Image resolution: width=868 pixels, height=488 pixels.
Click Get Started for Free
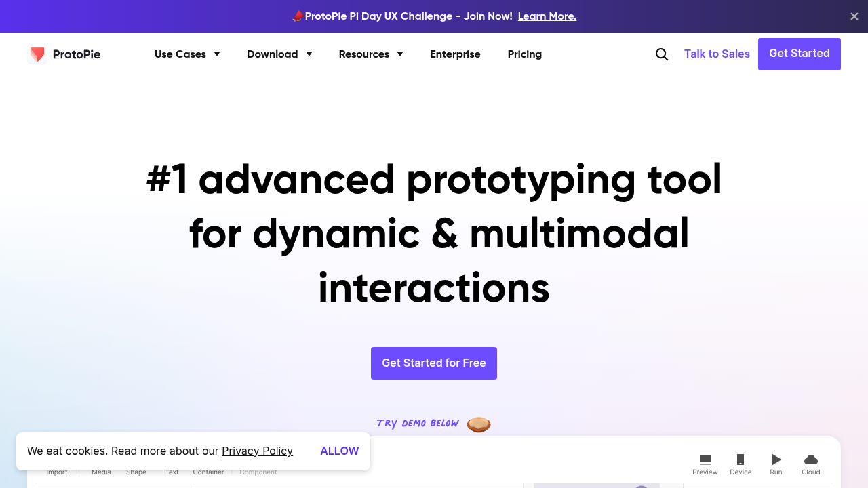coord(433,363)
